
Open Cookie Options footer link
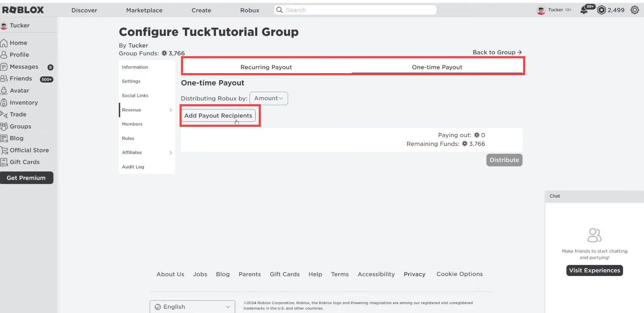tap(459, 274)
